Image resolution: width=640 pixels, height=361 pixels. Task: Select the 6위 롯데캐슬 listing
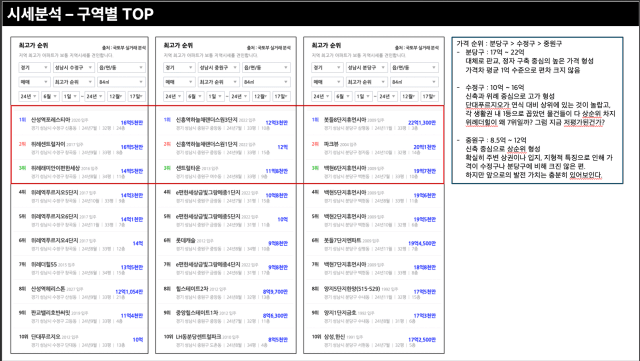coord(226,244)
